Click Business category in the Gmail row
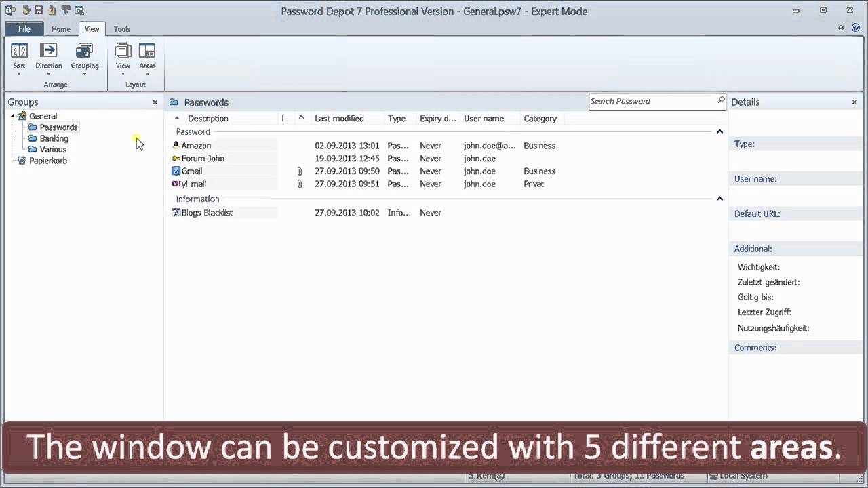Viewport: 868px width, 488px height. [540, 171]
